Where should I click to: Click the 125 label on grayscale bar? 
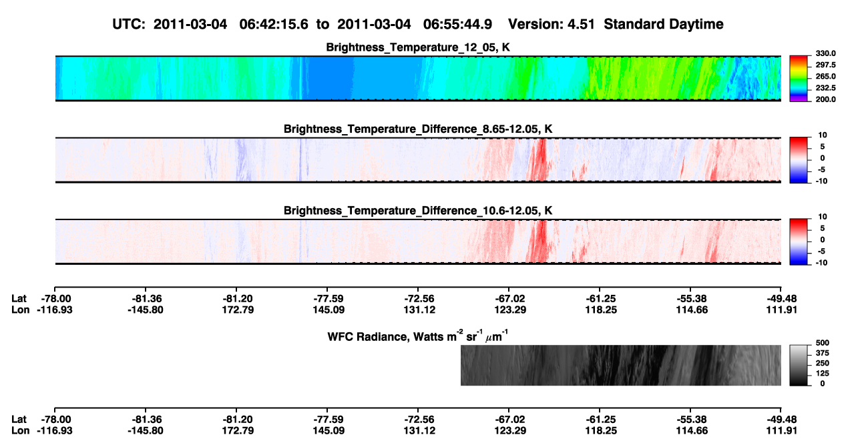(x=822, y=373)
